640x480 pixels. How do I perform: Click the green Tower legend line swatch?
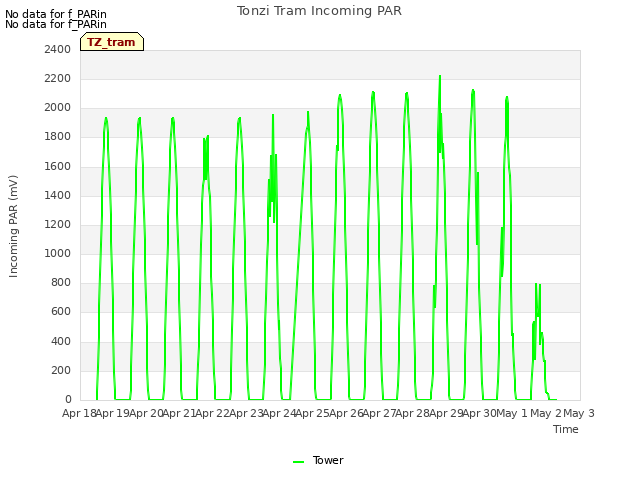[298, 462]
